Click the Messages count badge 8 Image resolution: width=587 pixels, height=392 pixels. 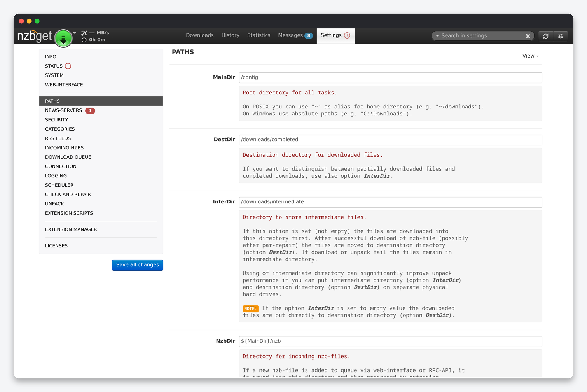point(309,35)
